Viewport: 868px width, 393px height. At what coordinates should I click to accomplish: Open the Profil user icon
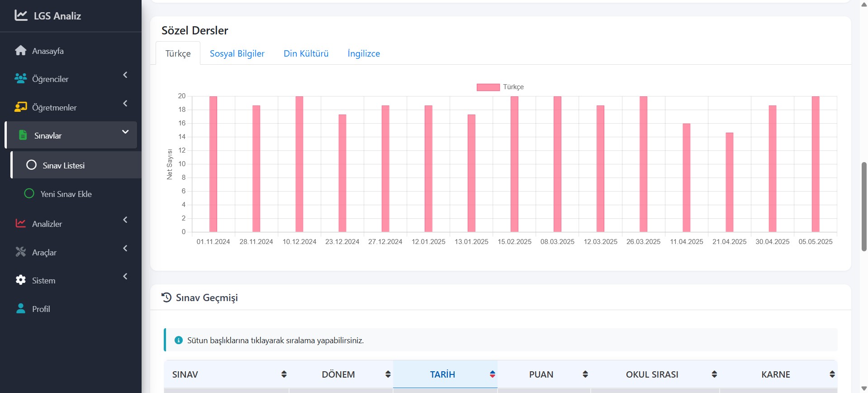21,309
